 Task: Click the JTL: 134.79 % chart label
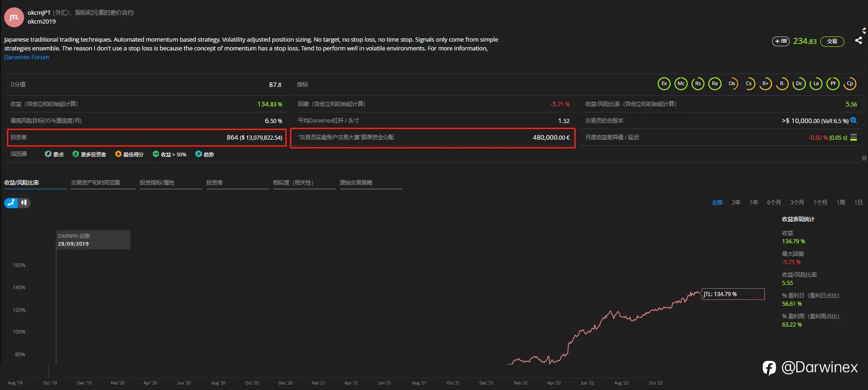733,294
